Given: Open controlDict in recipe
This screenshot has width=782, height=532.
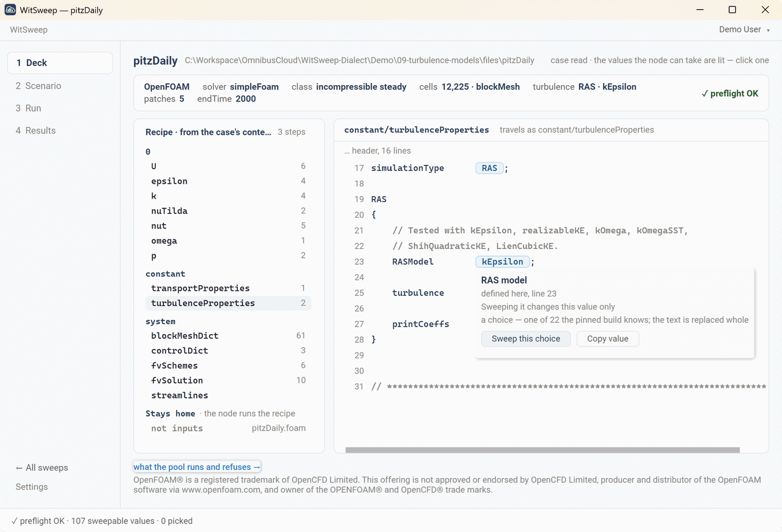Looking at the screenshot, I should 228,351.
